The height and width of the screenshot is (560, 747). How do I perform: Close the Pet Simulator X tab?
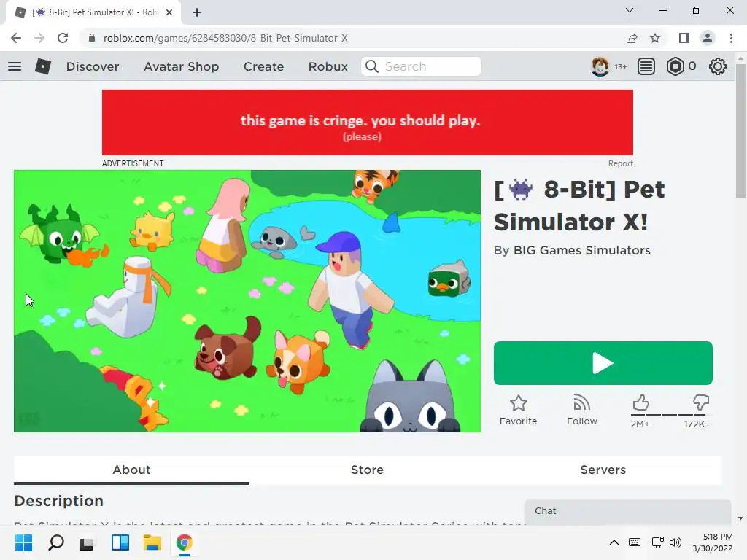tap(169, 12)
